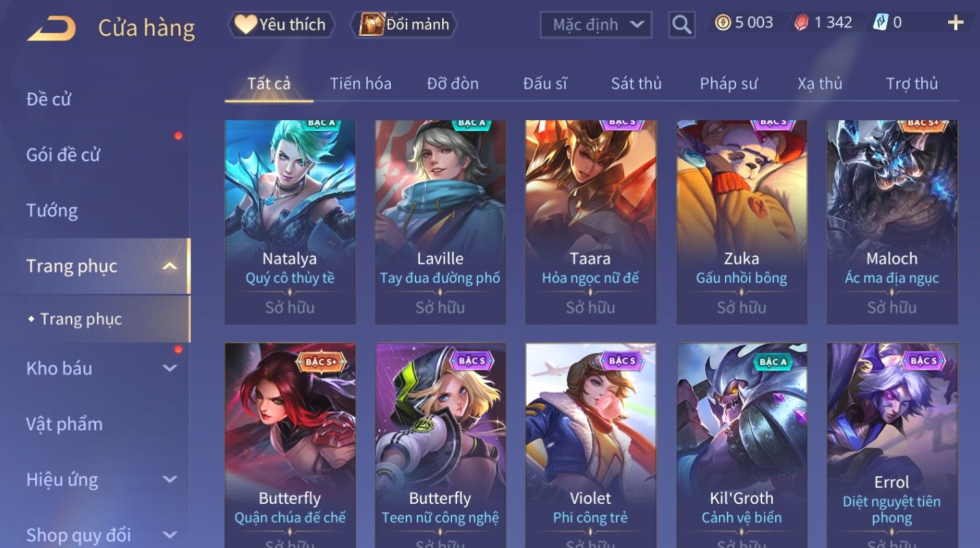This screenshot has width=980, height=548.
Task: Select the Tiến hóa tab
Action: click(x=360, y=83)
